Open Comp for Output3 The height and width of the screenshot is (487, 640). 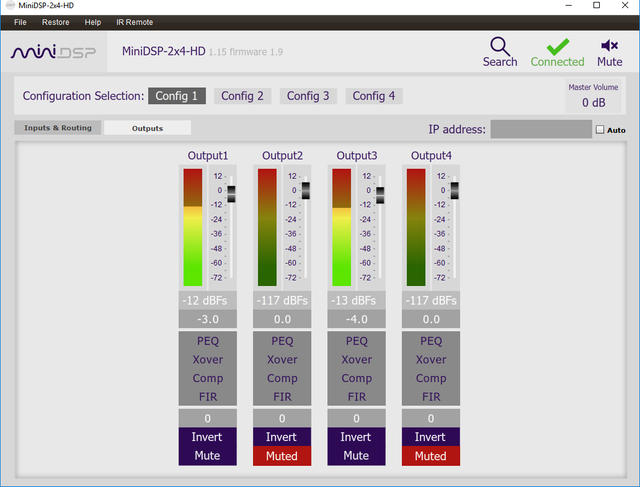pos(356,378)
